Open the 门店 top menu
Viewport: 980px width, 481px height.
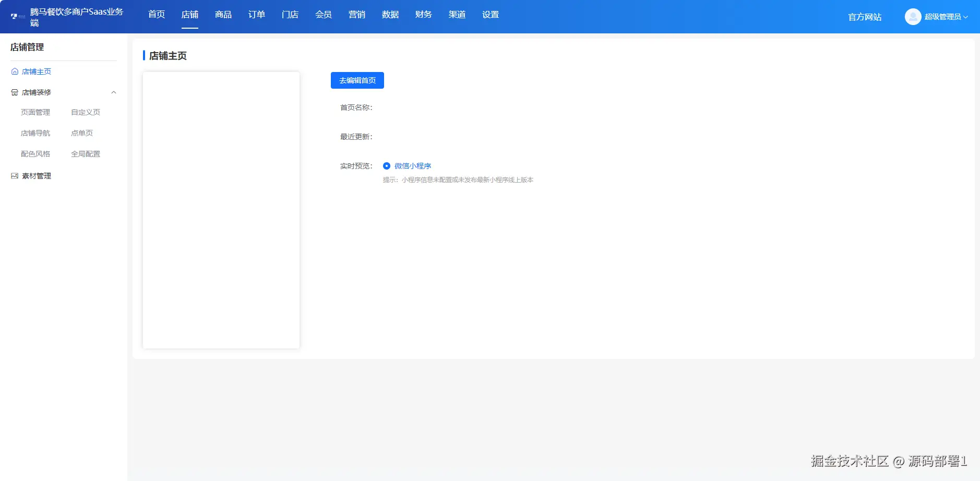point(290,15)
